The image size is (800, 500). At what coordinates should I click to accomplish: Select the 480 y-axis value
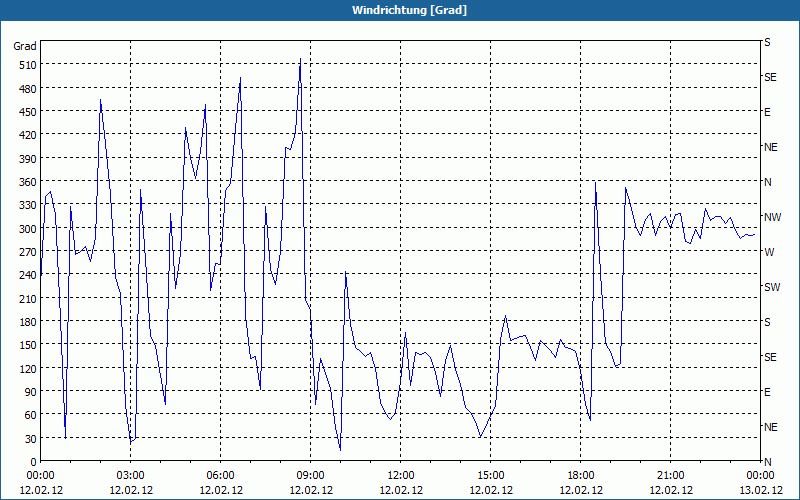click(28, 89)
